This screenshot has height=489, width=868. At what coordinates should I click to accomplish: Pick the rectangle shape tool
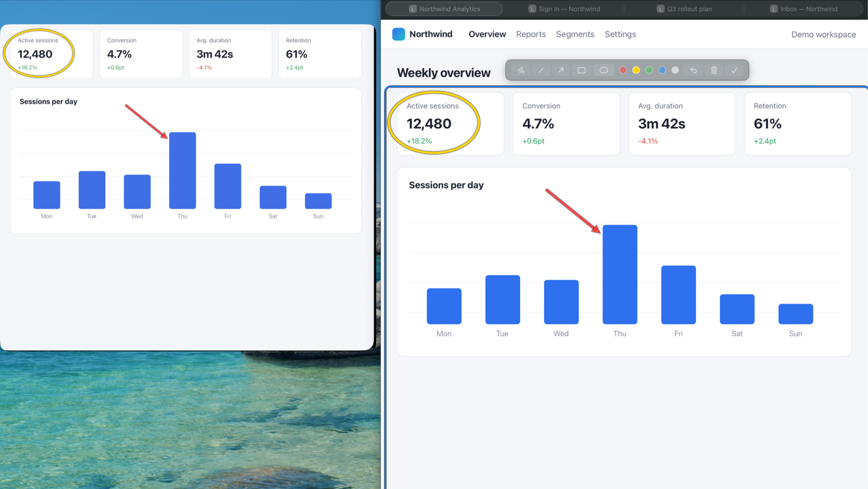[x=582, y=70]
